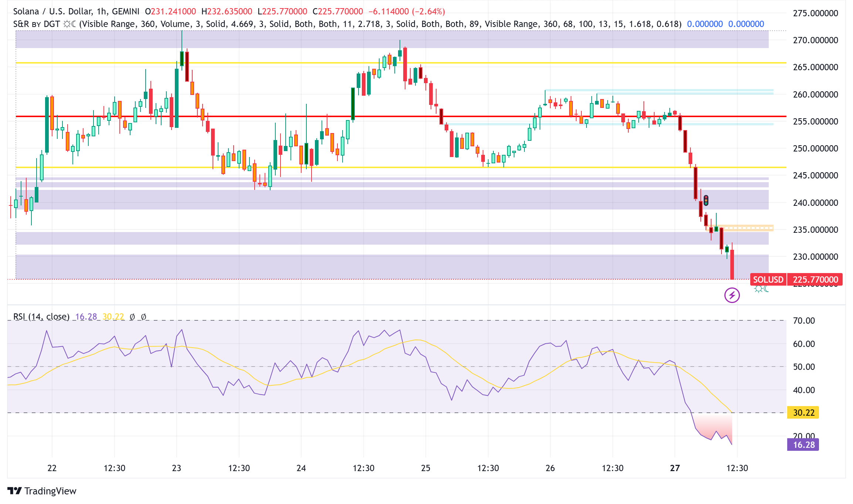The height and width of the screenshot is (504, 853).
Task: Click the 24 date label on the time axis
Action: coord(301,468)
